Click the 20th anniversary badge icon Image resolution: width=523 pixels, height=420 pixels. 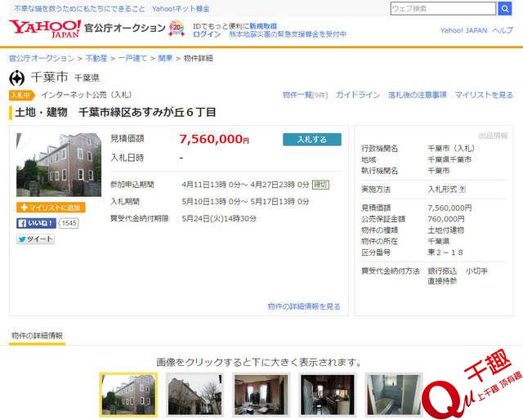tap(177, 29)
